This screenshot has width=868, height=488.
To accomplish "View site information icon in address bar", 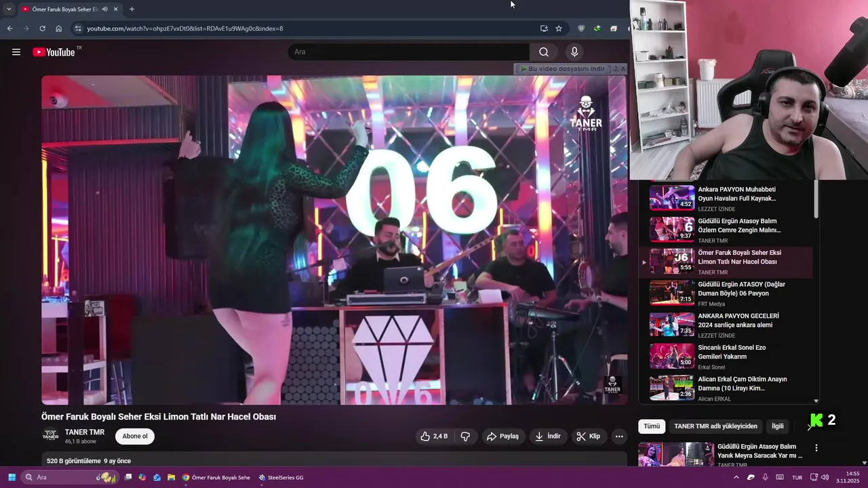I will click(x=78, y=28).
